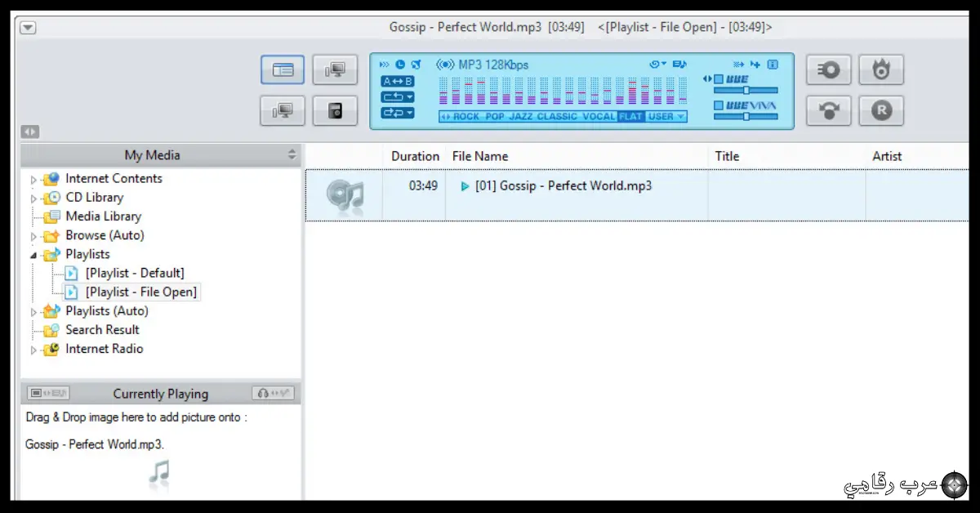Open the sound effect settings icon
Screen dimensions: 980x513
(828, 69)
